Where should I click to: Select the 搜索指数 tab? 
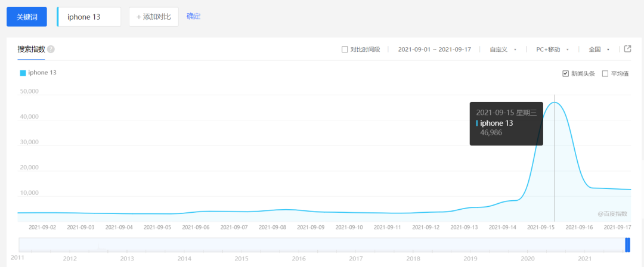(31, 49)
